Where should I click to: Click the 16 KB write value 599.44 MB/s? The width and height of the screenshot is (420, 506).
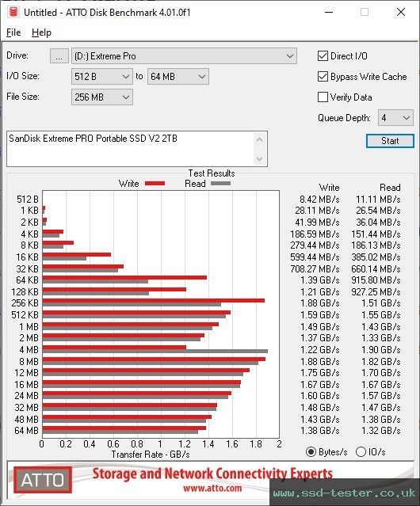coord(315,257)
